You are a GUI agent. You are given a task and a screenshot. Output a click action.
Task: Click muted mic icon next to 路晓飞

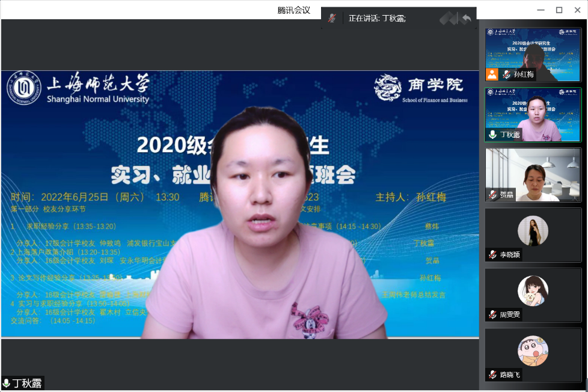coord(493,375)
